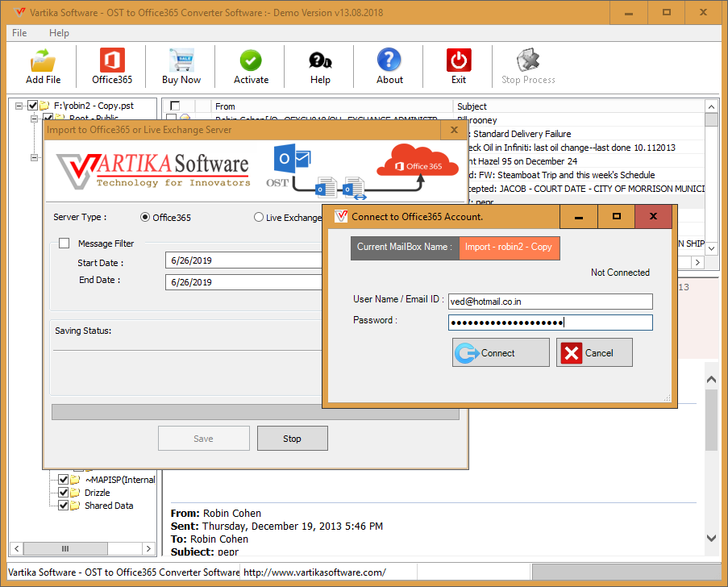
Task: Click the preview pane scroll up arrow
Action: 711,380
